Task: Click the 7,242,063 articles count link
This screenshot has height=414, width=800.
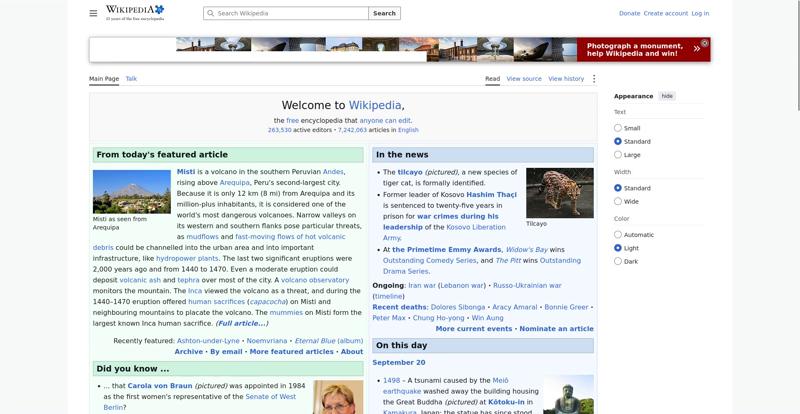Action: (x=352, y=130)
